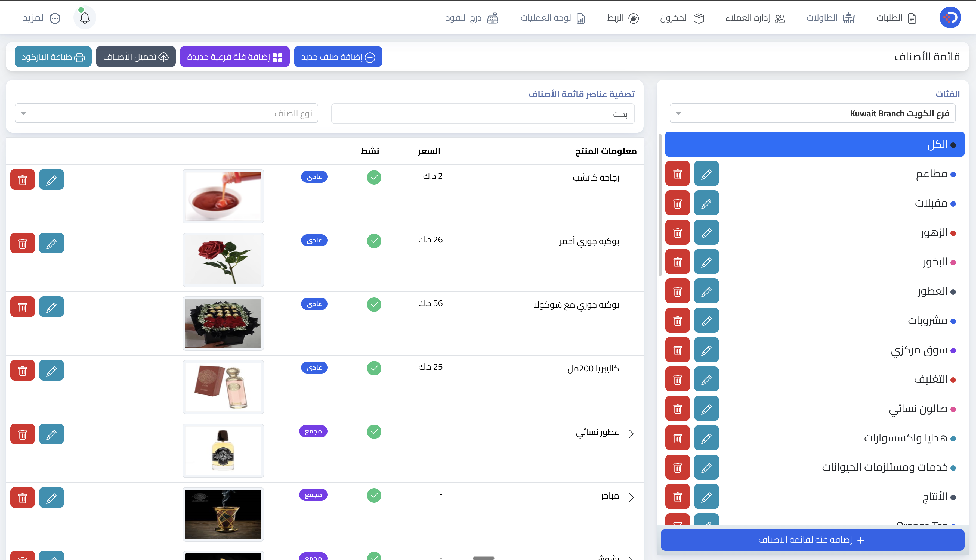Edit the هدايا واكسسوارات category
The width and height of the screenshot is (976, 560).
tap(706, 438)
